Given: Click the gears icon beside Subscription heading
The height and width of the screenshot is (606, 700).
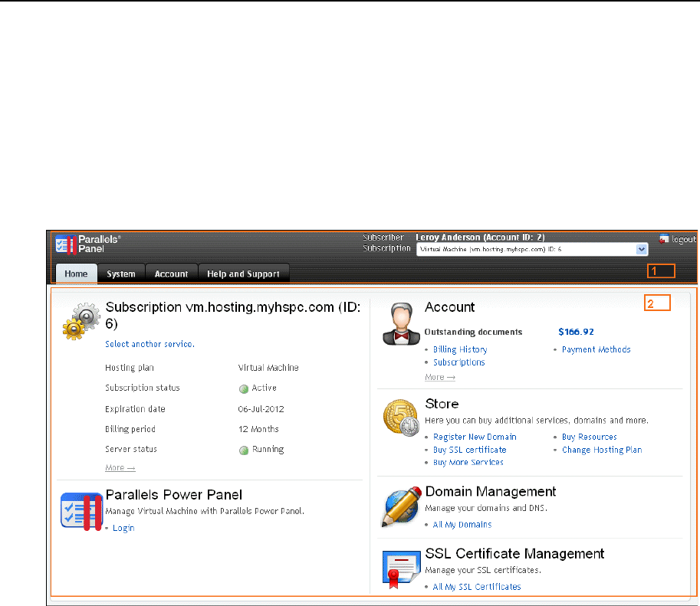Looking at the screenshot, I should coord(81,321).
